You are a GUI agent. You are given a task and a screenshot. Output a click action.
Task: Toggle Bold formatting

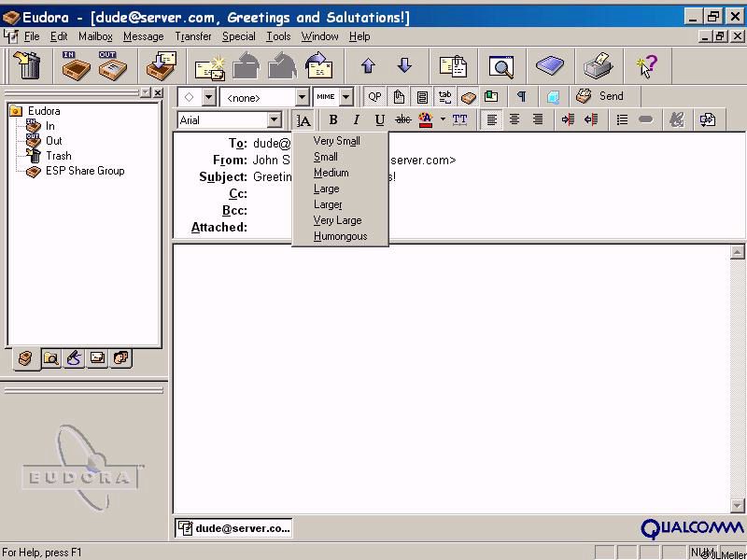tap(333, 119)
